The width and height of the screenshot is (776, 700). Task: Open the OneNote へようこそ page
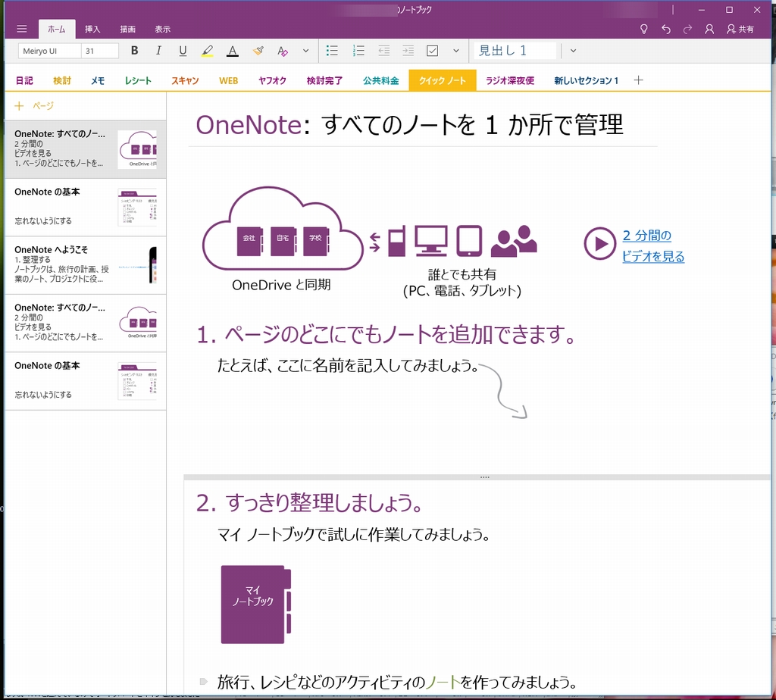85,265
